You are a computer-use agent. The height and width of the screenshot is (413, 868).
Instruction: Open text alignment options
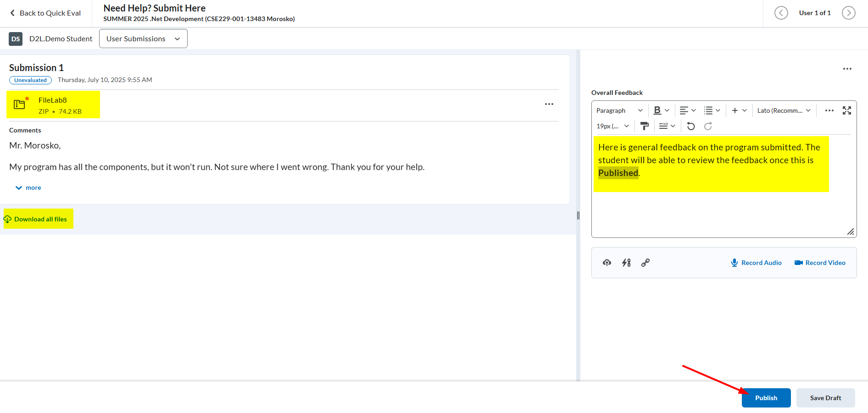(688, 110)
